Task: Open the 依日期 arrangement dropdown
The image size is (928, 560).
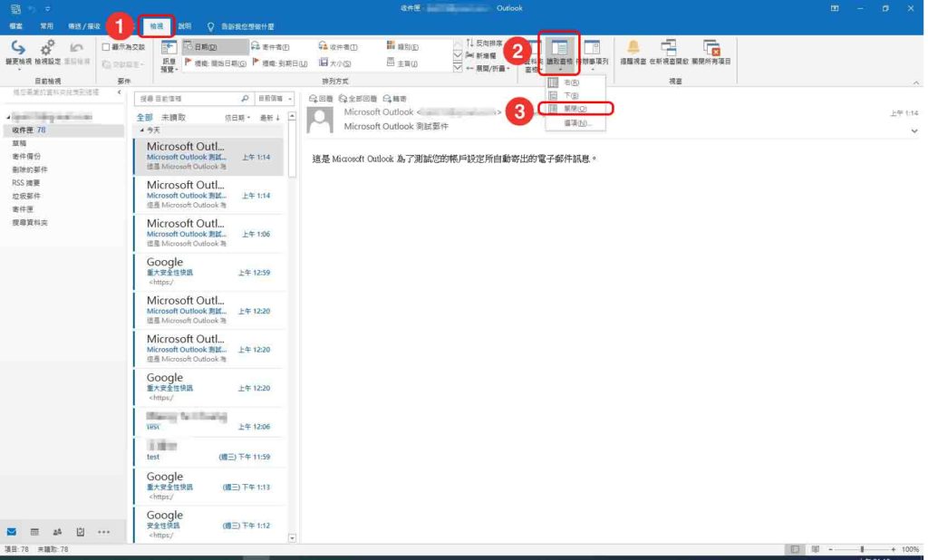Action: 237,118
